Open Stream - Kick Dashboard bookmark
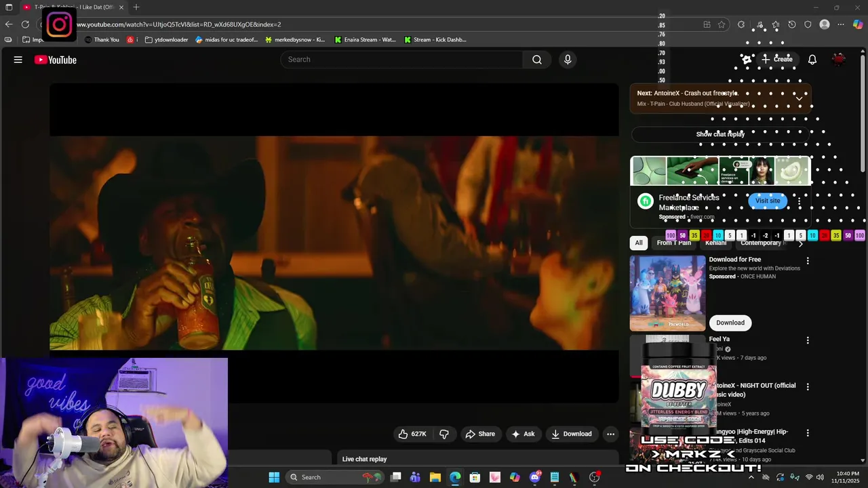This screenshot has height=488, width=868. 435,40
